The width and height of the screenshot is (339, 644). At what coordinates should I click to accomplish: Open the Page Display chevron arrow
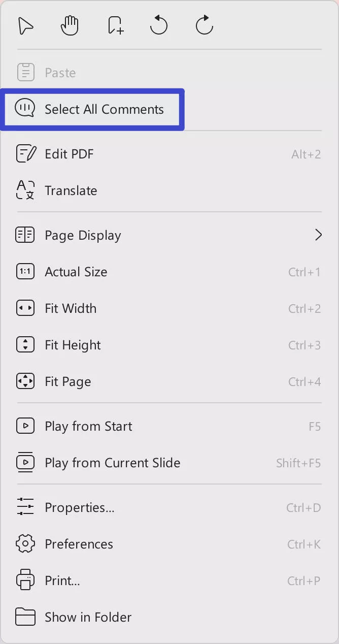tap(319, 235)
